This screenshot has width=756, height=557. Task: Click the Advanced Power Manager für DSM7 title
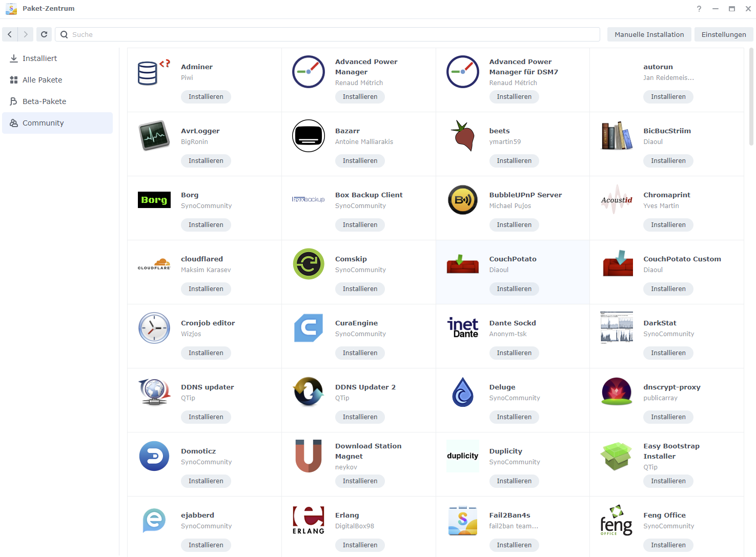pos(524,67)
